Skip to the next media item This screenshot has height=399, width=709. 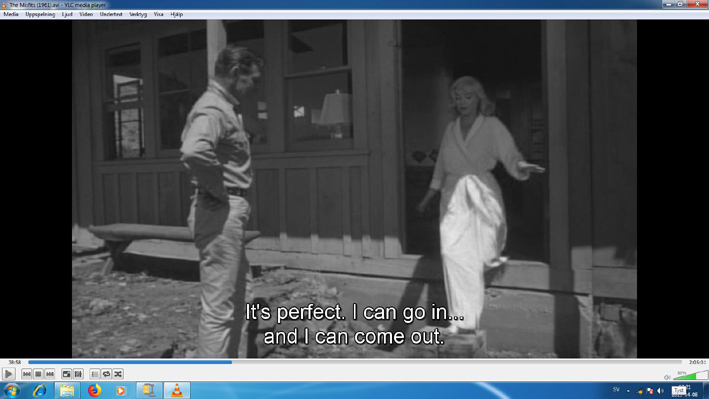tap(50, 374)
